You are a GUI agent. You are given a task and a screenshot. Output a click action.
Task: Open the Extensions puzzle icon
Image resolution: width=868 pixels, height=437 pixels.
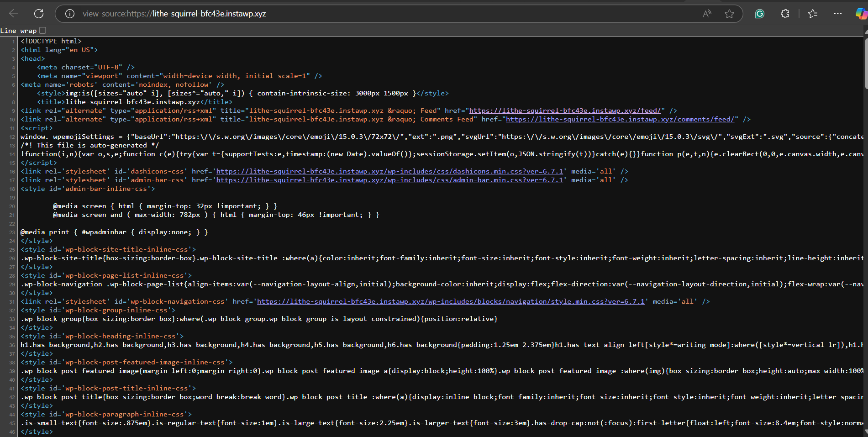point(785,14)
